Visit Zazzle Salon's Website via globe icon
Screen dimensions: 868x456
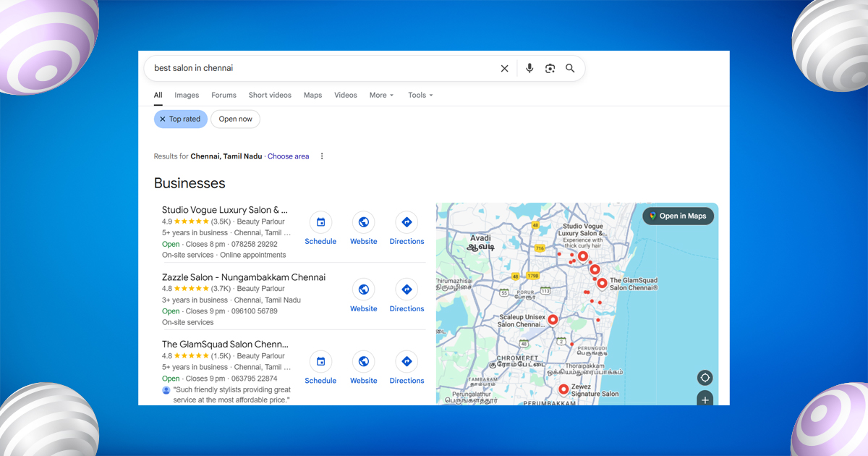click(363, 290)
